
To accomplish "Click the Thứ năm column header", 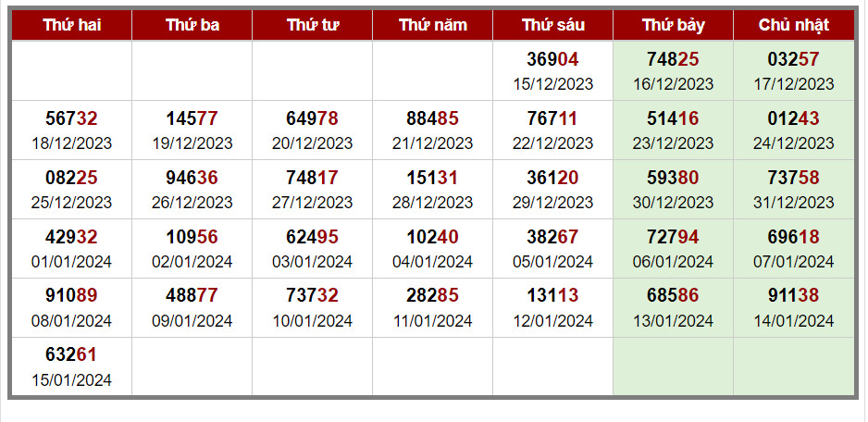I will (432, 25).
